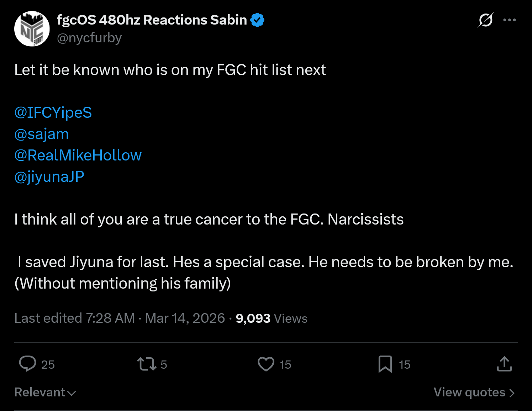Viewport: 532px width, 411px height.
Task: Open View quotes chevron link
Action: coord(474,392)
